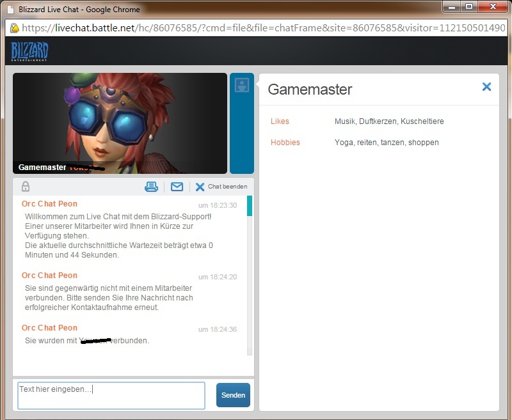
Task: Click the 'Willkommen zum Live Chat' message line
Action: pyautogui.click(x=118, y=217)
